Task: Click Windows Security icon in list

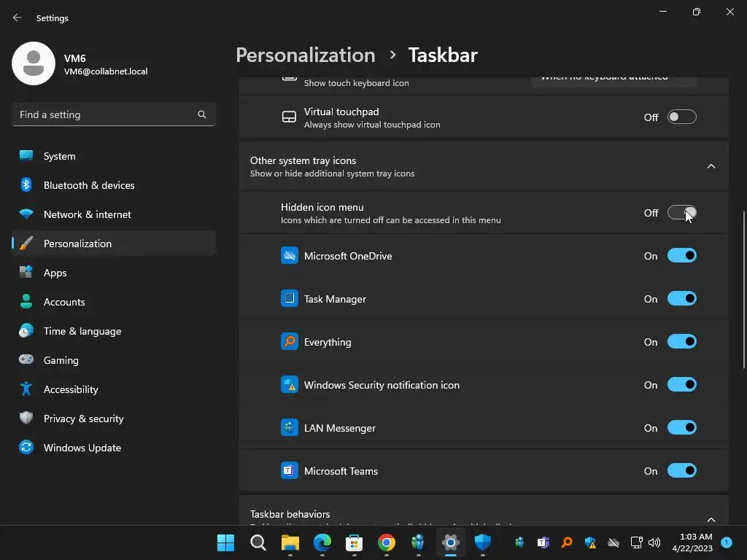Action: (x=289, y=385)
